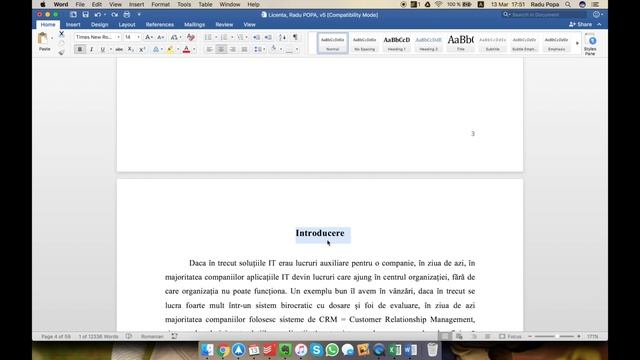Click the Introducere heading text
This screenshot has height=360, width=640.
point(320,233)
